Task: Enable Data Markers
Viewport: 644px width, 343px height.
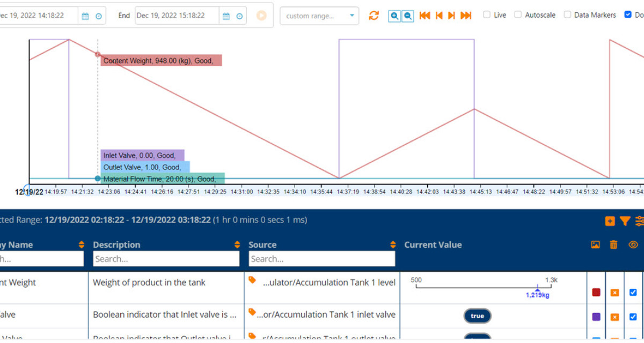Action: tap(567, 14)
